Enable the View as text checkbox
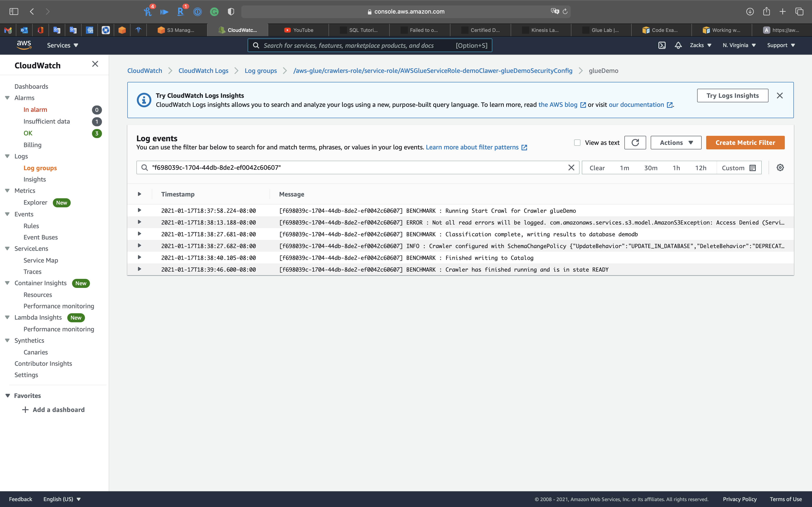812x507 pixels. (577, 143)
